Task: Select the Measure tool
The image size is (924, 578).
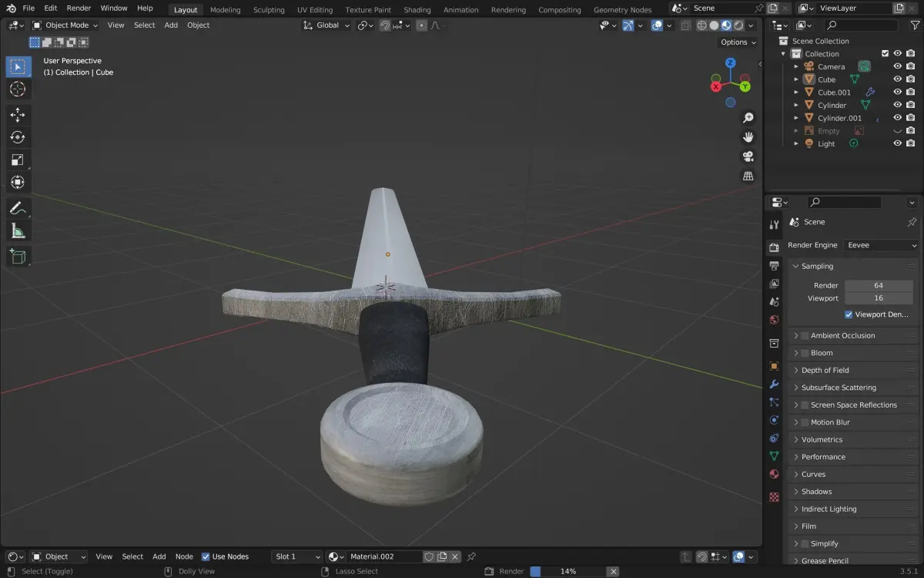Action: (x=18, y=230)
